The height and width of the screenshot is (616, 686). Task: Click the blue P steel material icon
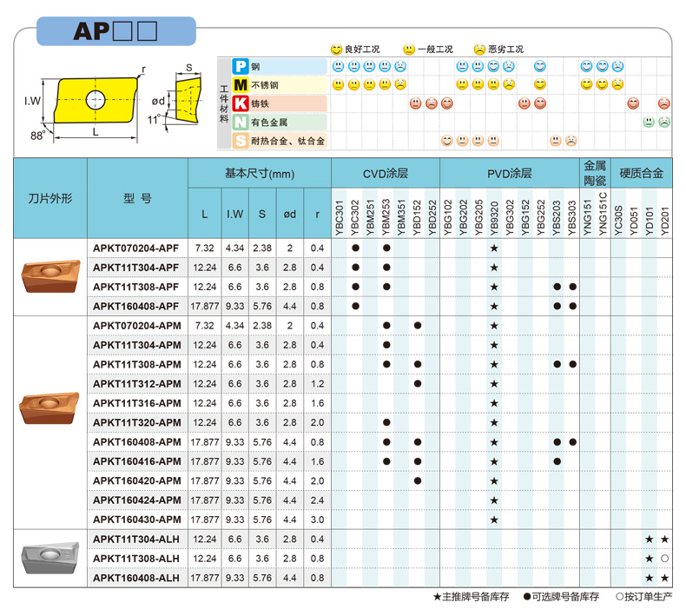point(241,66)
